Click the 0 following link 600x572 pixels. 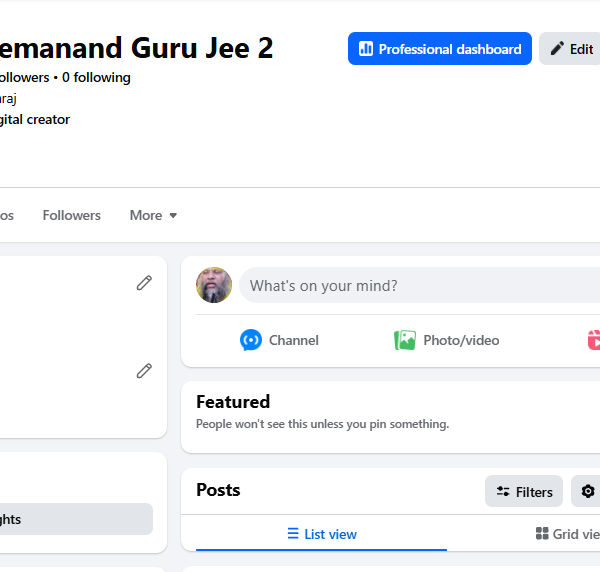click(96, 77)
